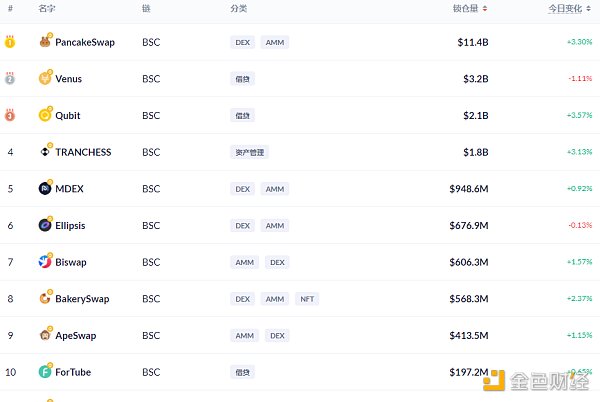Image resolution: width=600 pixels, height=402 pixels.
Task: Click the 分类 column header
Action: (238, 8)
